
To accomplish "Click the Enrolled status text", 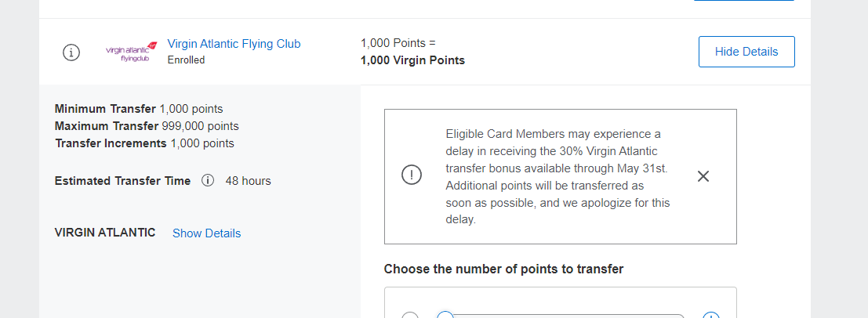I will pos(186,60).
